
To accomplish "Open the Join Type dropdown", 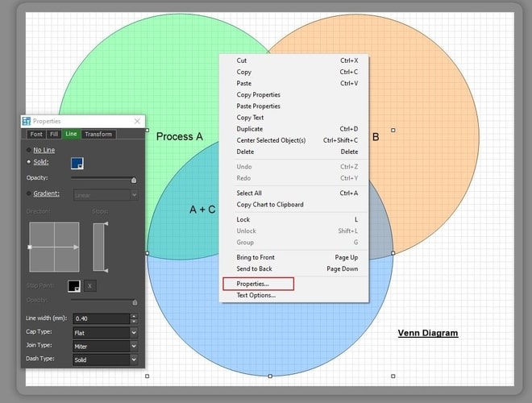I will point(106,347).
